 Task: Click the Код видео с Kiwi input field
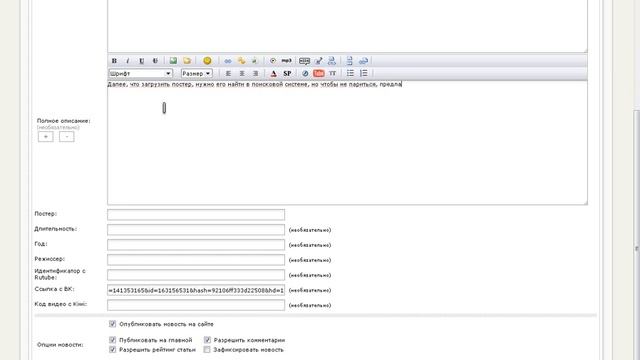(x=196, y=305)
